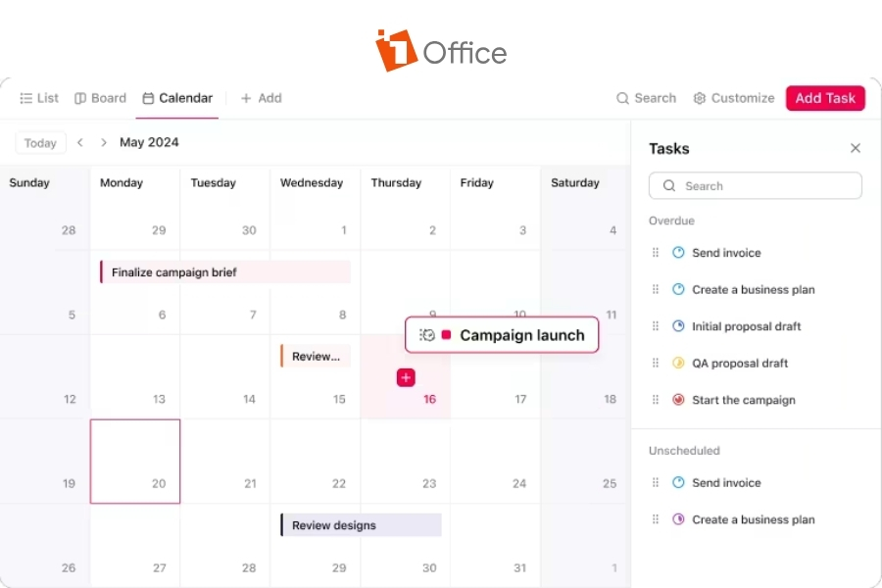Click the status circle of overdue Send invoice

point(678,253)
